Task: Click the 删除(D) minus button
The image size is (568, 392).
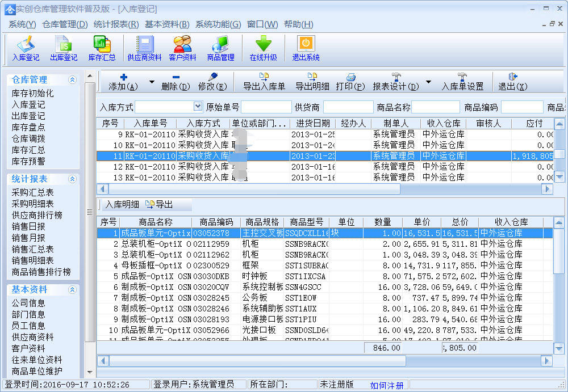Action: click(176, 82)
